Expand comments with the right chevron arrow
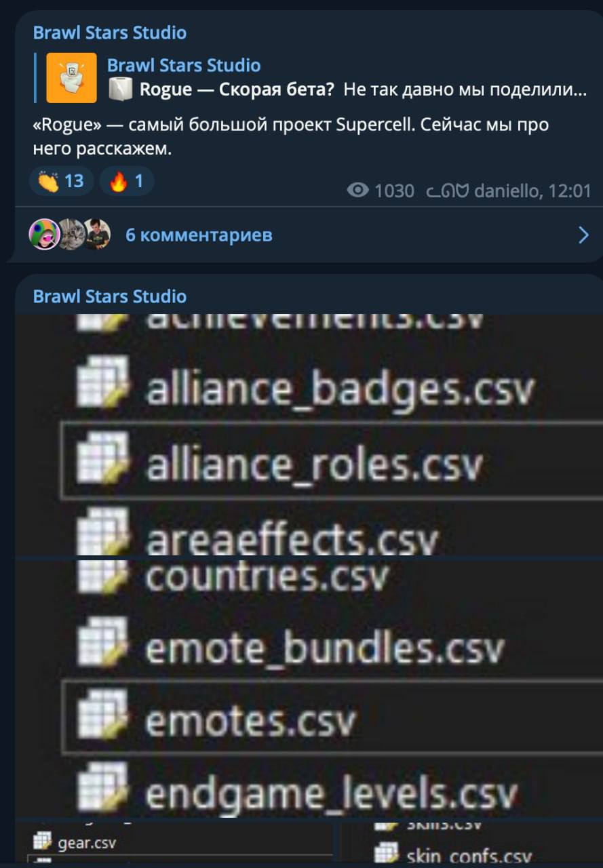603x868 pixels. click(x=583, y=235)
